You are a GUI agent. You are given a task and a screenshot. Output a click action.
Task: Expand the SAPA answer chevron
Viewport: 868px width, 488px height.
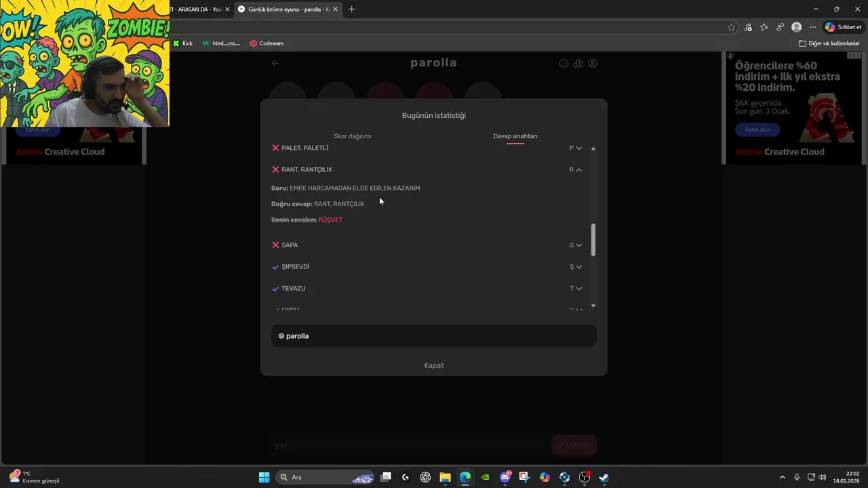578,245
